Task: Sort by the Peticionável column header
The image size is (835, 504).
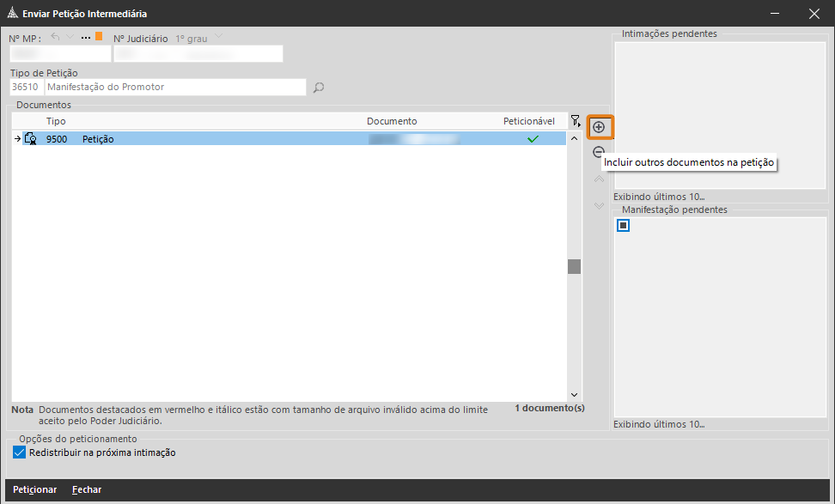Action: tap(528, 122)
